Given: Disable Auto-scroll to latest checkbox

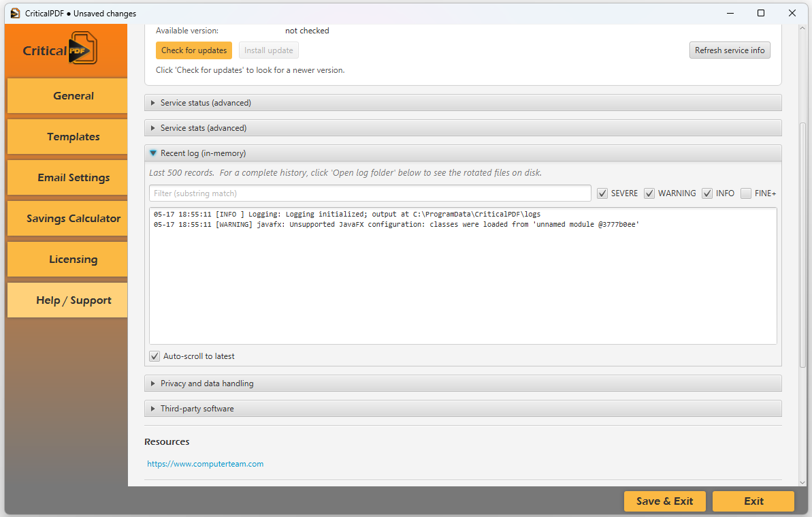Looking at the screenshot, I should tap(155, 356).
